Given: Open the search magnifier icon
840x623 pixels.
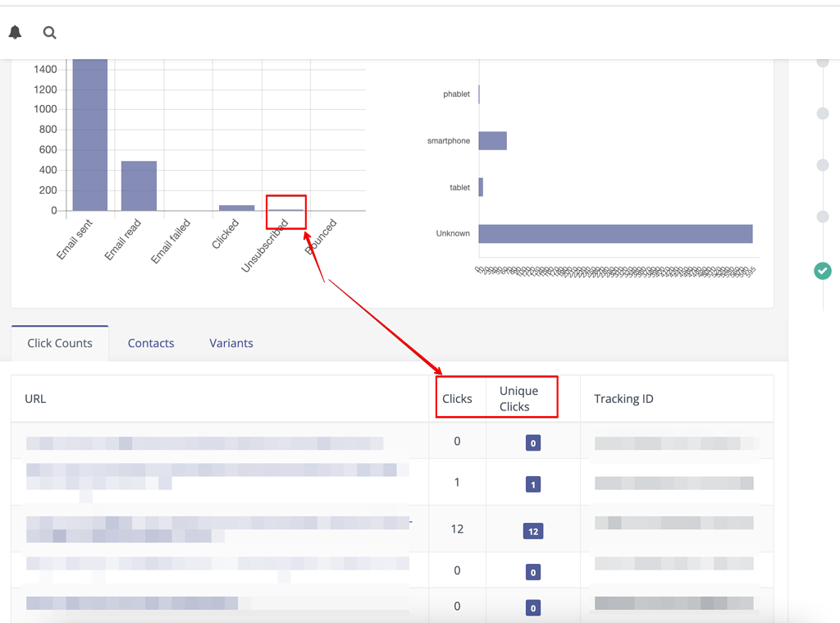Looking at the screenshot, I should click(49, 33).
